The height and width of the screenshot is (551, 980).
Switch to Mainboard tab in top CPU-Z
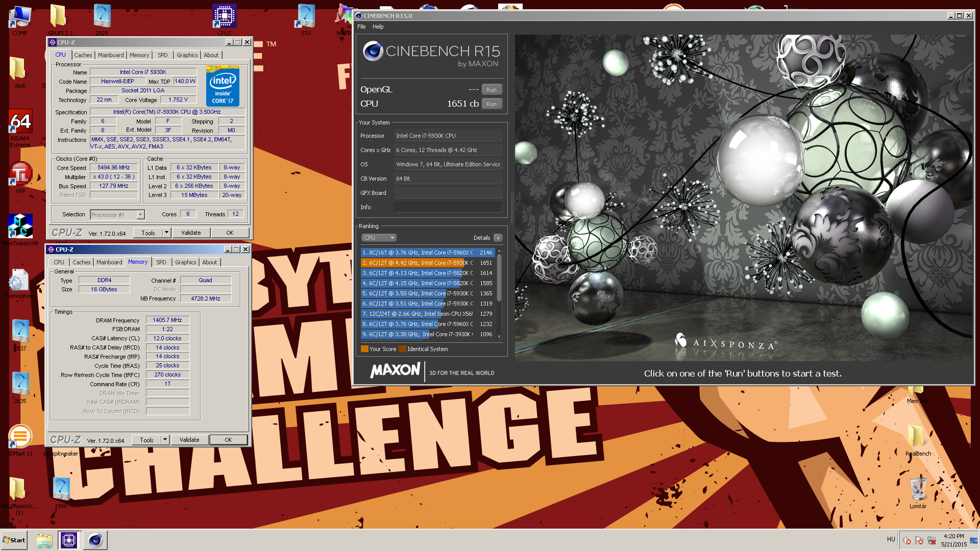coord(111,55)
